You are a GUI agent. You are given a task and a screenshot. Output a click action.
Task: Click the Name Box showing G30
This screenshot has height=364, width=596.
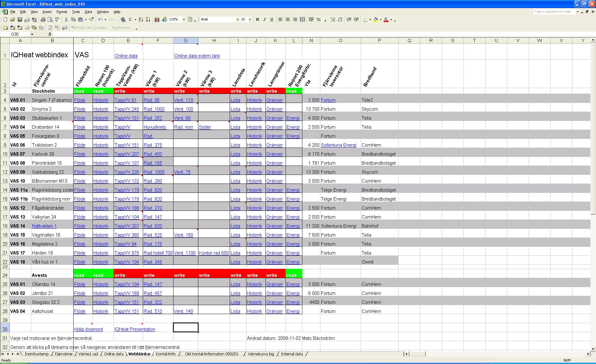coord(19,34)
